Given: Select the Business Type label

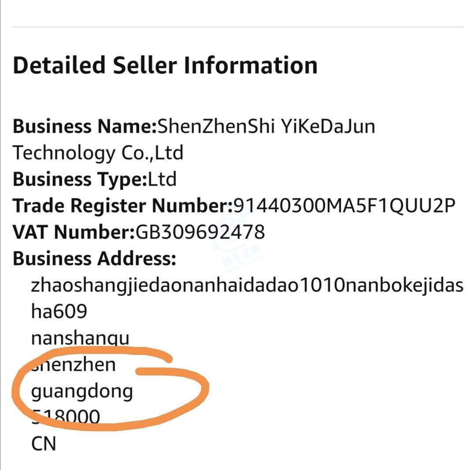Looking at the screenshot, I should tap(80, 179).
